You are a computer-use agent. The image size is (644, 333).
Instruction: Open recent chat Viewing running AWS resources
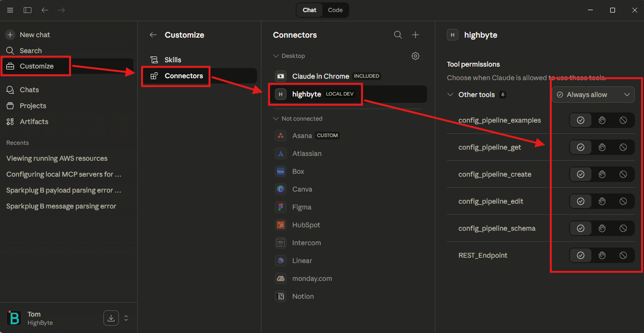click(57, 158)
